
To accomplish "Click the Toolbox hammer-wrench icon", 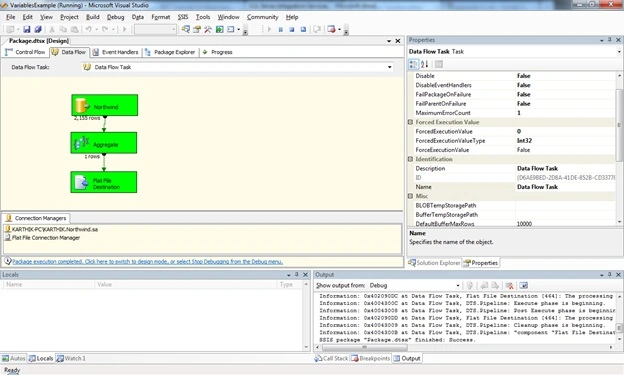I will 208,29.
